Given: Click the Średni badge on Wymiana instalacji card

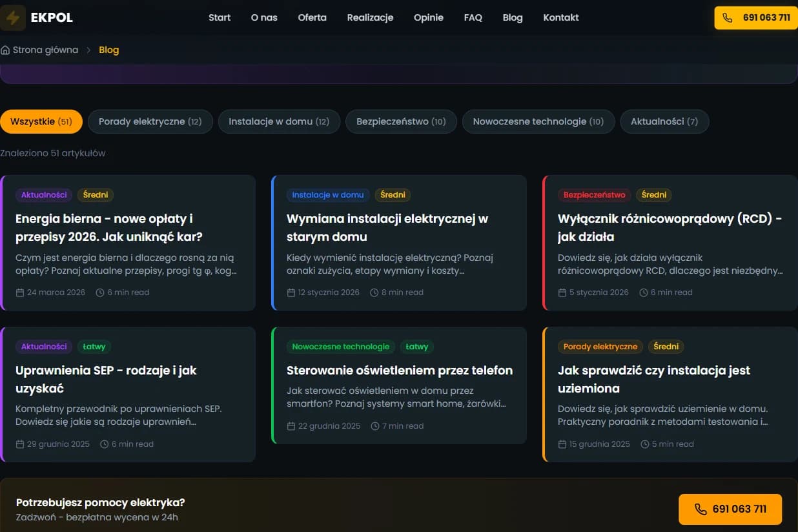Looking at the screenshot, I should pos(393,195).
